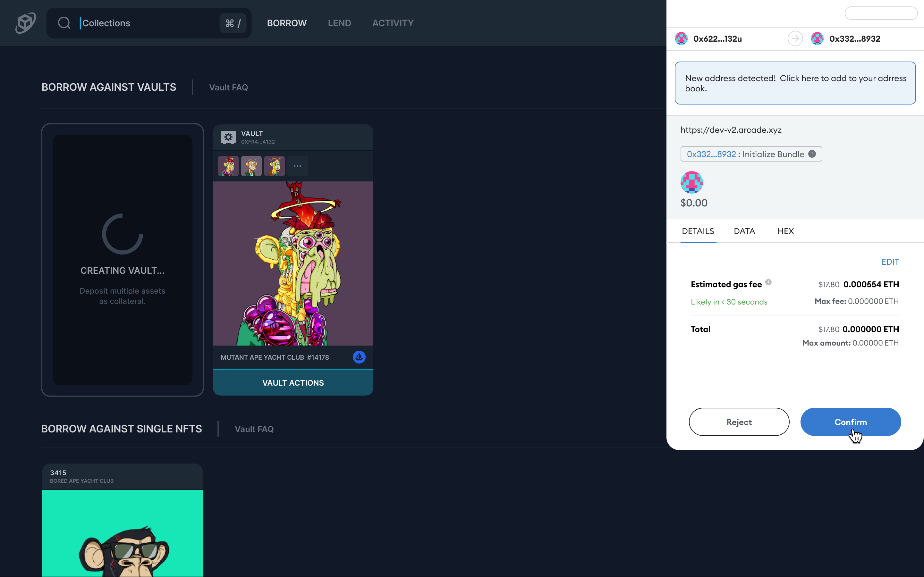Click the OpenSea icon on Mutant Ape card

[x=359, y=357]
